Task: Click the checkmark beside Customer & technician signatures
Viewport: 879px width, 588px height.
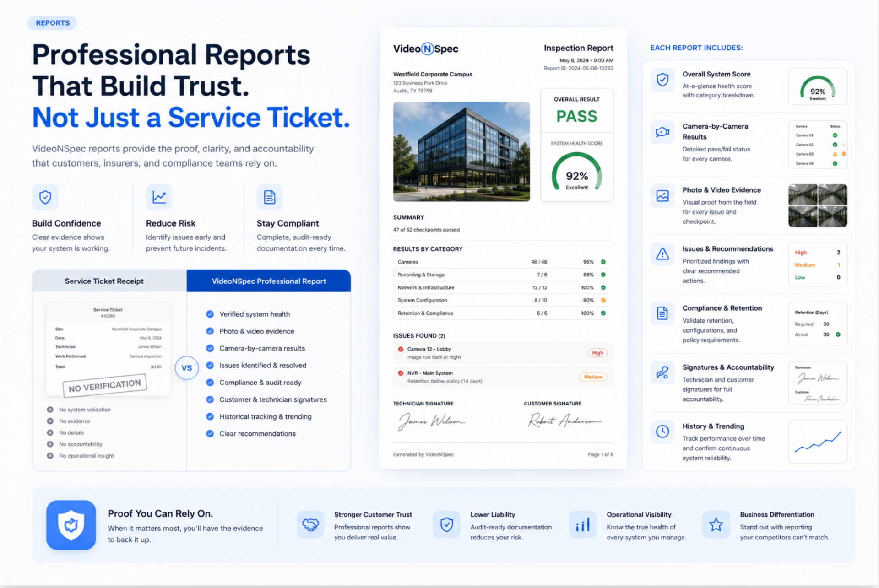Action: tap(210, 399)
